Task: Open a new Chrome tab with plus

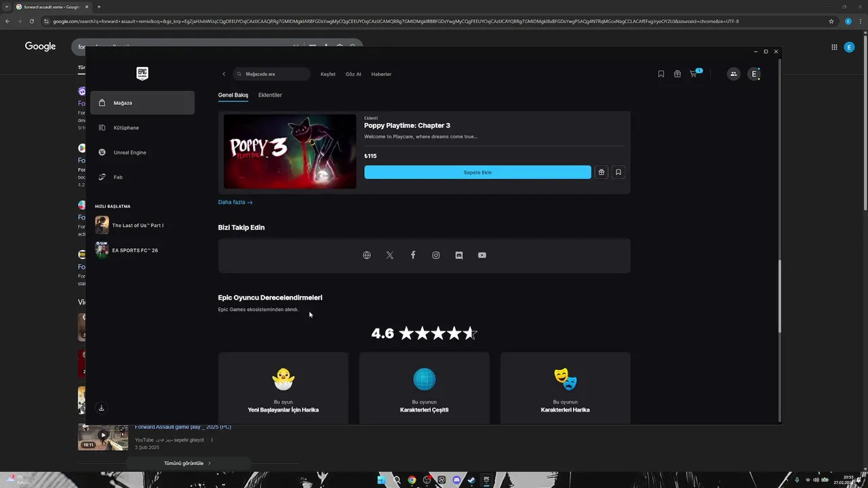Action: [99, 7]
